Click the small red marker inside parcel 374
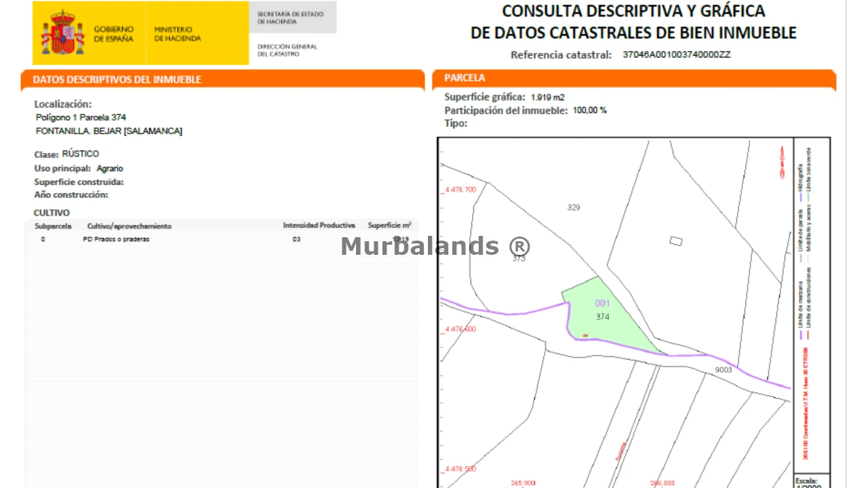868x488 pixels. 585,333
